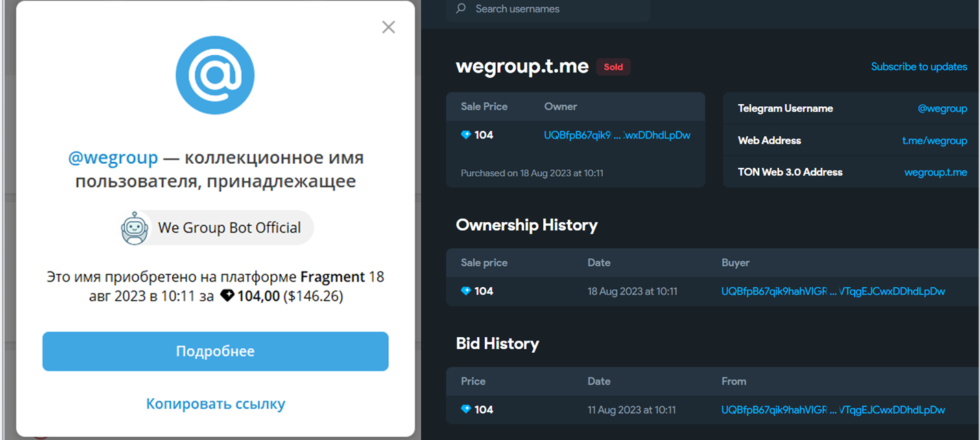Open bidder address in Bid History
980x440 pixels.
833,410
